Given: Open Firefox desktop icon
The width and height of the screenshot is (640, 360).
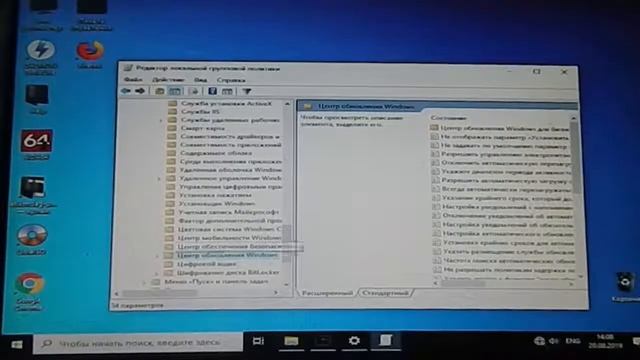Looking at the screenshot, I should (90, 54).
